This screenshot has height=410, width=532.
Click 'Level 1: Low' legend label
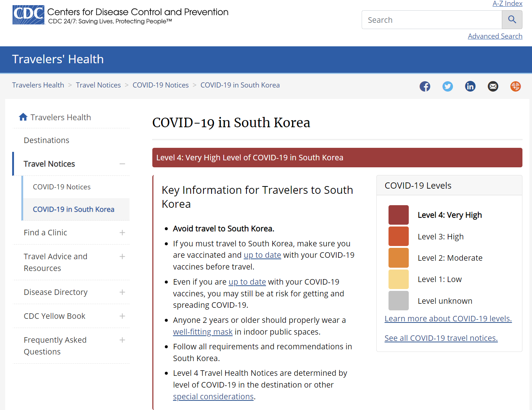pos(440,279)
